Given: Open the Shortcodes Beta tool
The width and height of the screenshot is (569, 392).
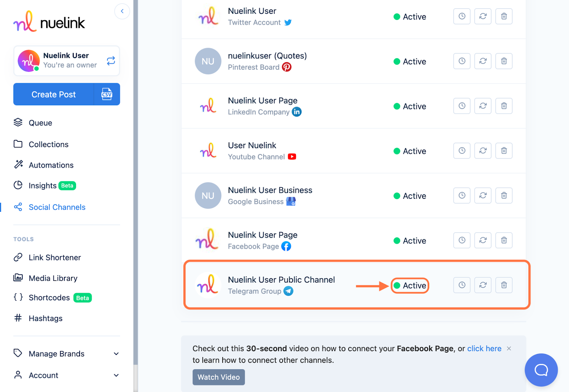Looking at the screenshot, I should coord(53,297).
